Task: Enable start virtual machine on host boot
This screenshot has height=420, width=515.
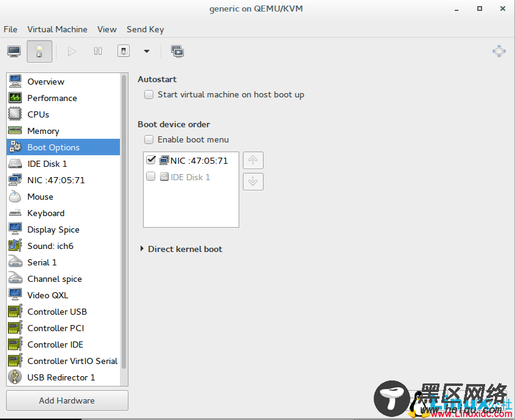Action: [x=149, y=94]
